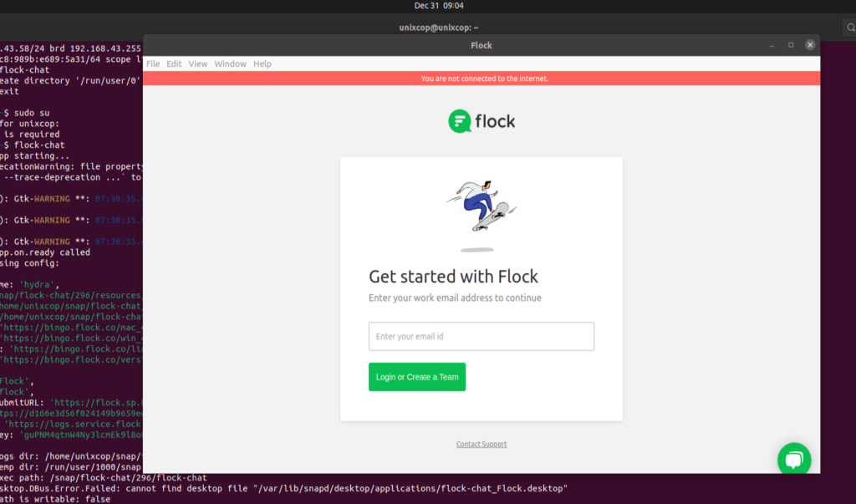The height and width of the screenshot is (504, 856).
Task: Open the Edit menu in Flock
Action: [x=174, y=64]
